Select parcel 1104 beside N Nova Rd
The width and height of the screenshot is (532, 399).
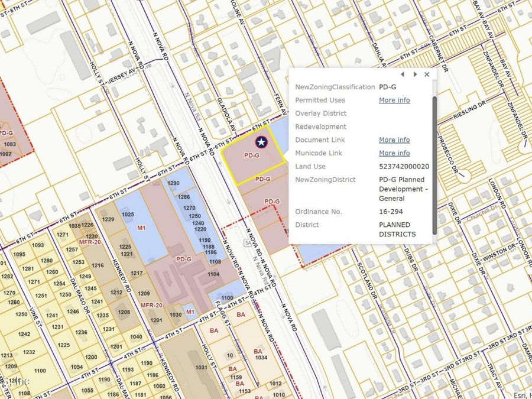pyautogui.click(x=213, y=274)
